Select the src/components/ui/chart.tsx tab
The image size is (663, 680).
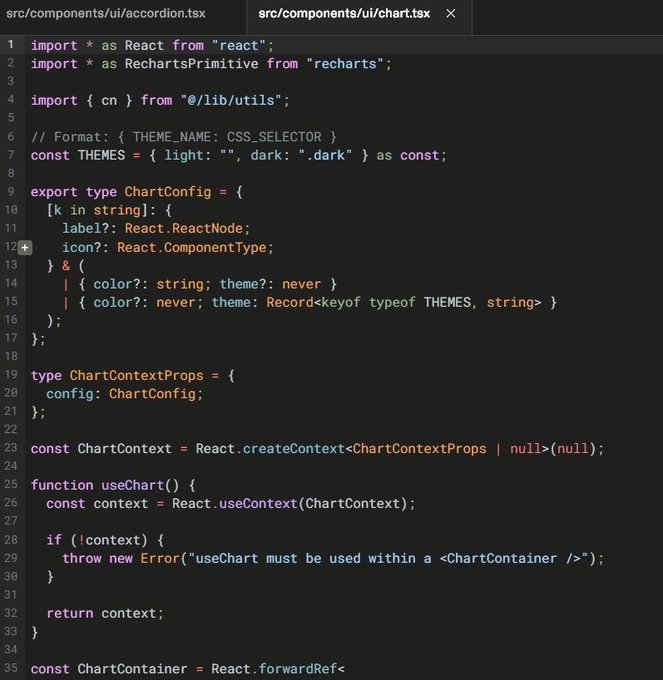pyautogui.click(x=344, y=13)
